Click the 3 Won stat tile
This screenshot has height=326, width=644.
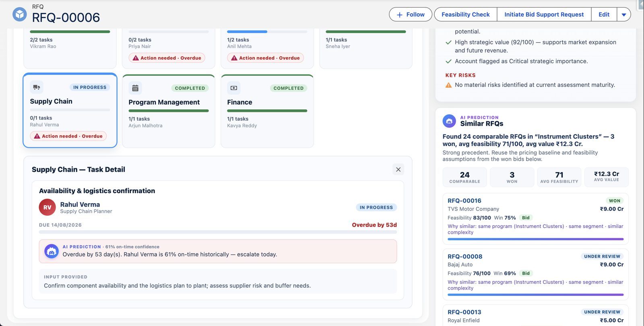512,177
